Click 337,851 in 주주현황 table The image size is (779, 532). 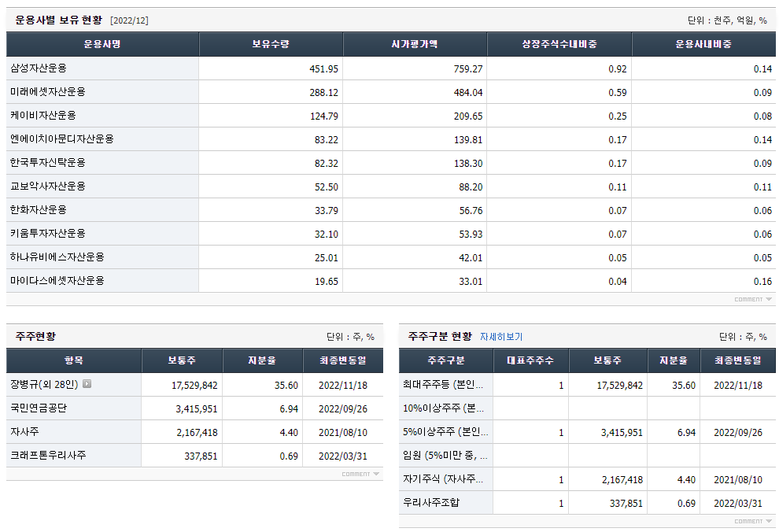201,456
